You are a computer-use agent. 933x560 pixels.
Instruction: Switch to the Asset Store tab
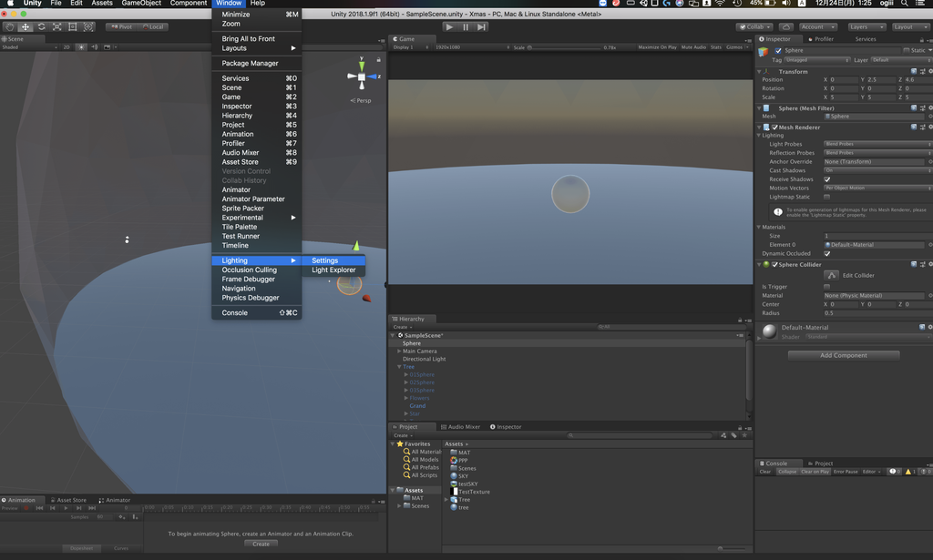[x=69, y=500]
